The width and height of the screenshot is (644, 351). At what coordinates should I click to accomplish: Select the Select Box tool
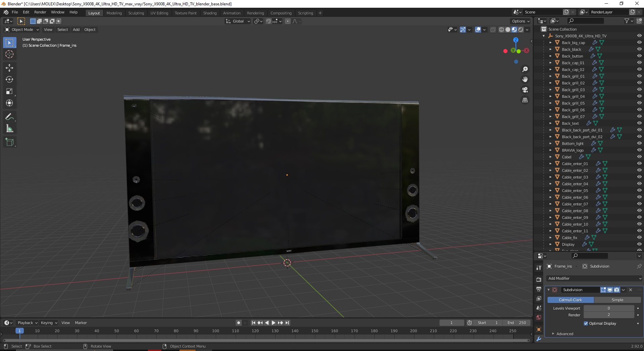(x=9, y=43)
